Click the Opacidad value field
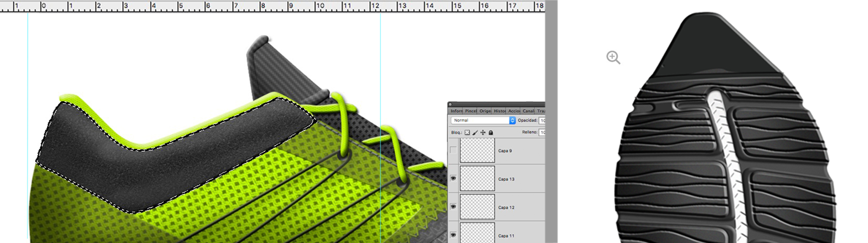 pyautogui.click(x=542, y=120)
